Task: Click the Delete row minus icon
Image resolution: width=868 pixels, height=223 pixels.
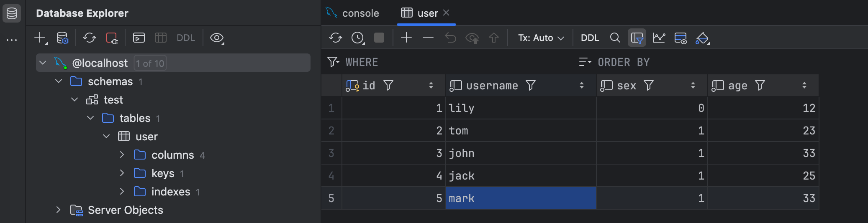Action: 428,38
